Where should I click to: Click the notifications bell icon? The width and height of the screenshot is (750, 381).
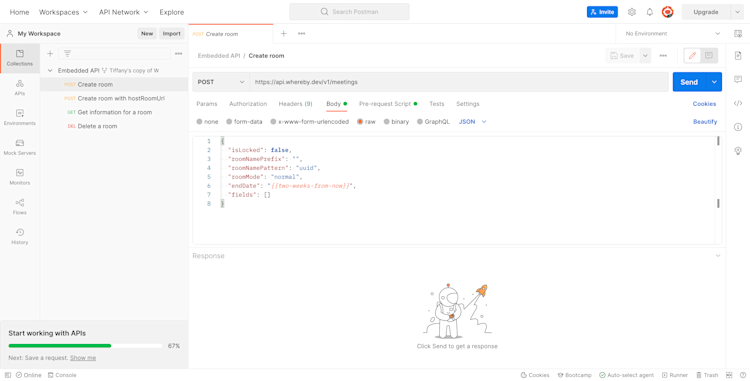(650, 12)
